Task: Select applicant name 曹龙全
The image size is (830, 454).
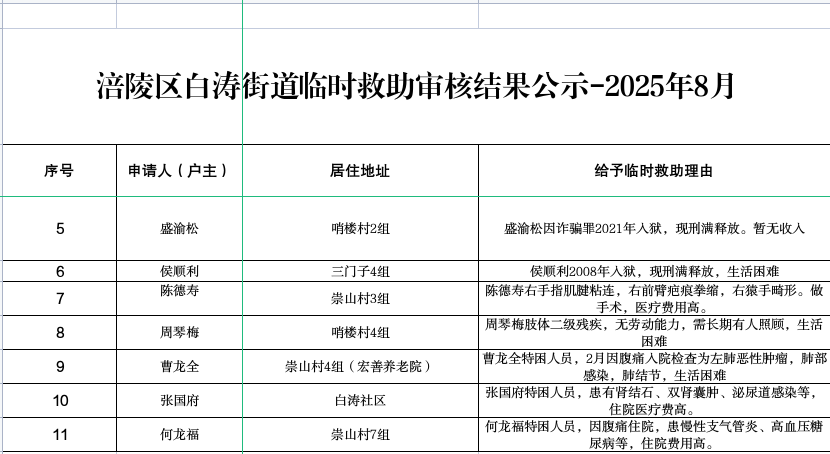Action: pyautogui.click(x=179, y=367)
